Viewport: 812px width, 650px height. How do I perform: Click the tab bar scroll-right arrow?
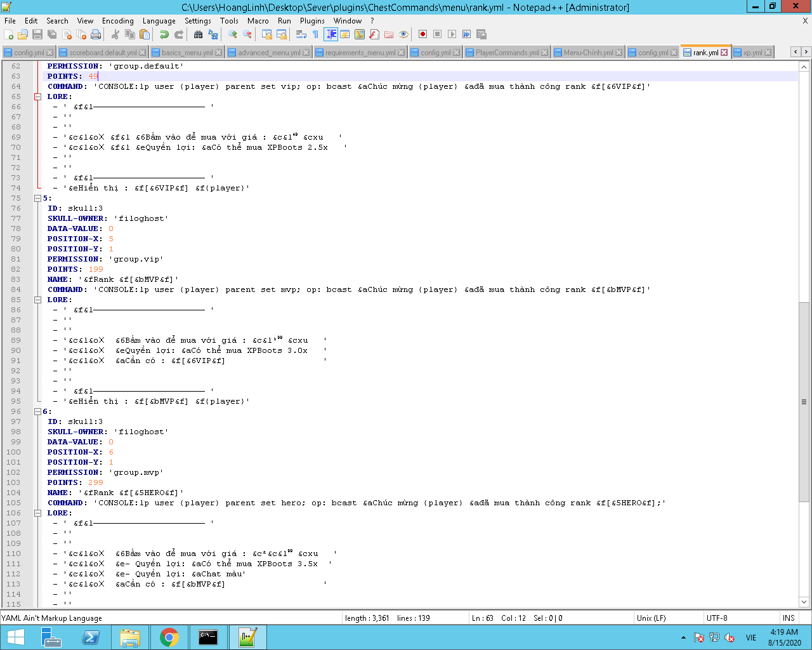(806, 52)
